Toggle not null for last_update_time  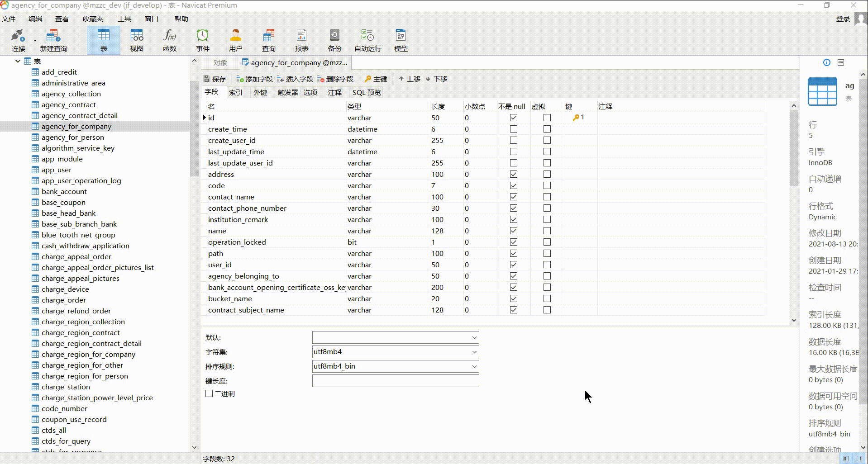pyautogui.click(x=513, y=152)
